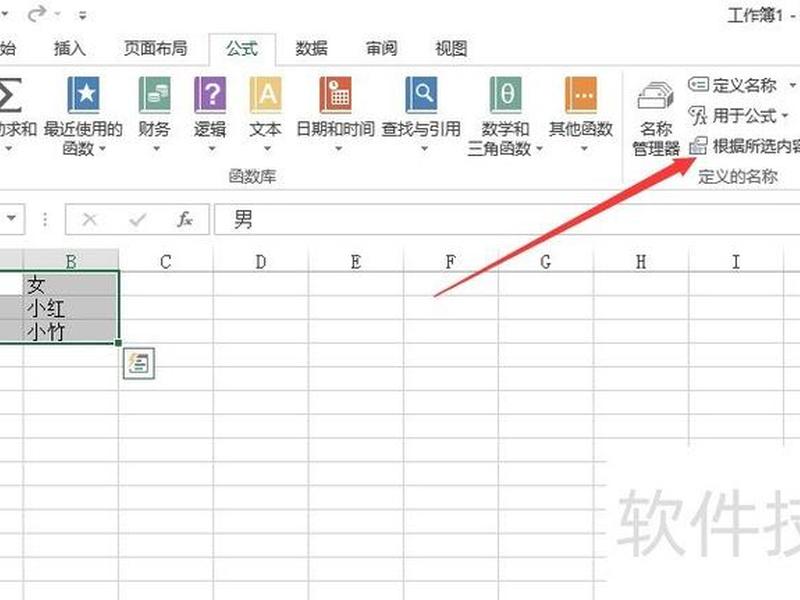Expand the Use in Formula dropdown arrow
Image resolution: width=800 pixels, height=600 pixels.
tap(785, 116)
